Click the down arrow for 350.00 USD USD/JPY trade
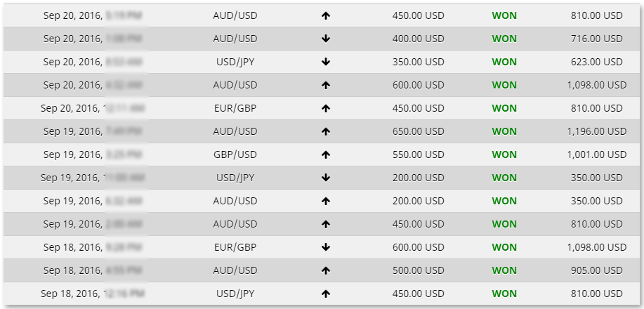 pos(326,62)
